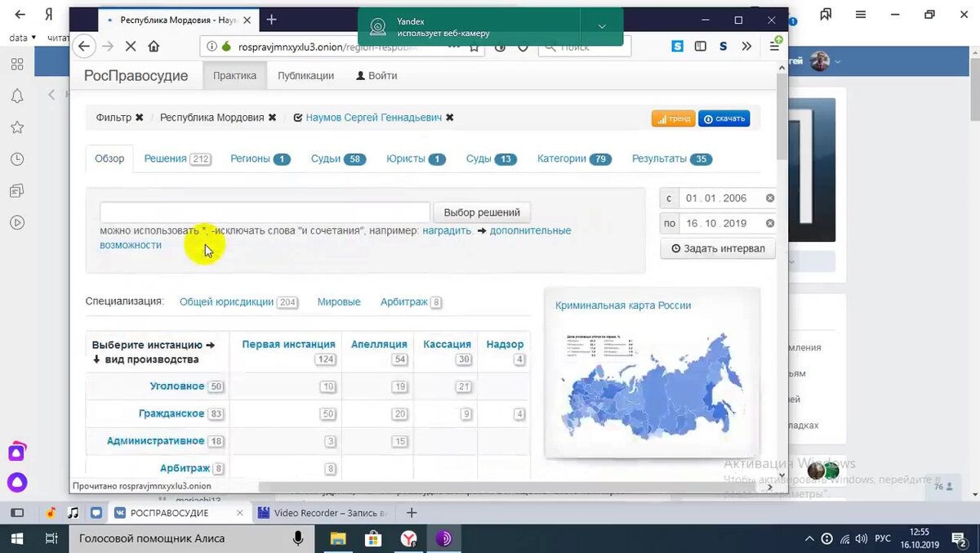Open the Практика tab
Screen dimensions: 980x553
234,75
